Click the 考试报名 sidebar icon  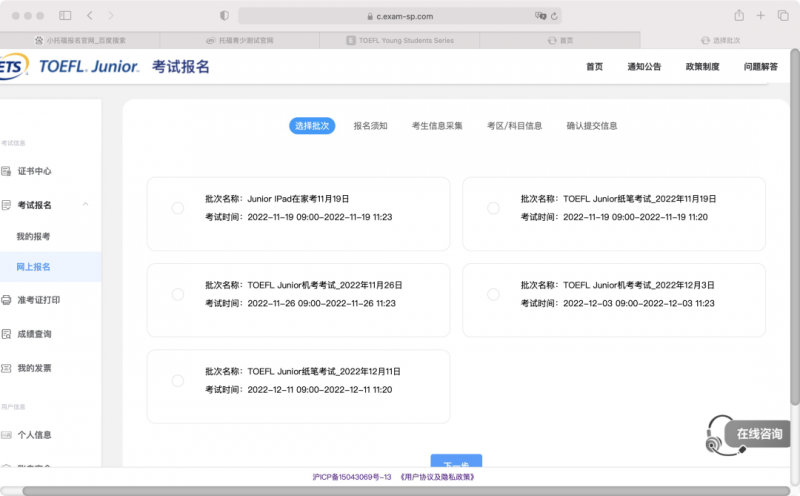pyautogui.click(x=6, y=205)
